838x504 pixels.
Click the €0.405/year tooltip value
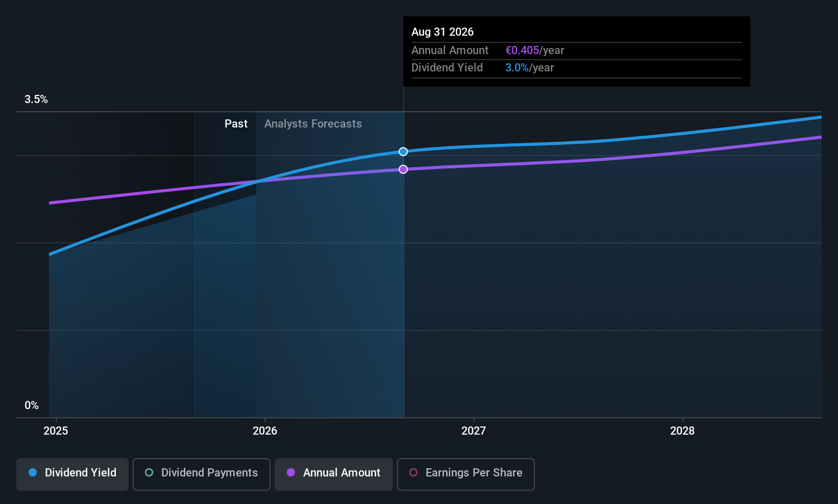[x=534, y=51]
